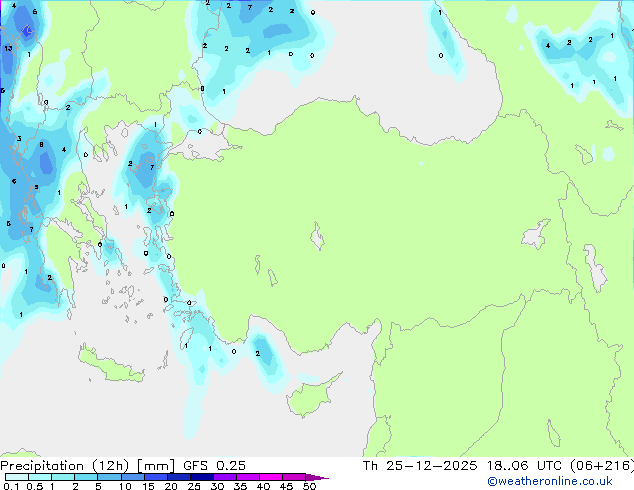Click the '0.1' legend label
The width and height of the screenshot is (634, 490).
11,486
